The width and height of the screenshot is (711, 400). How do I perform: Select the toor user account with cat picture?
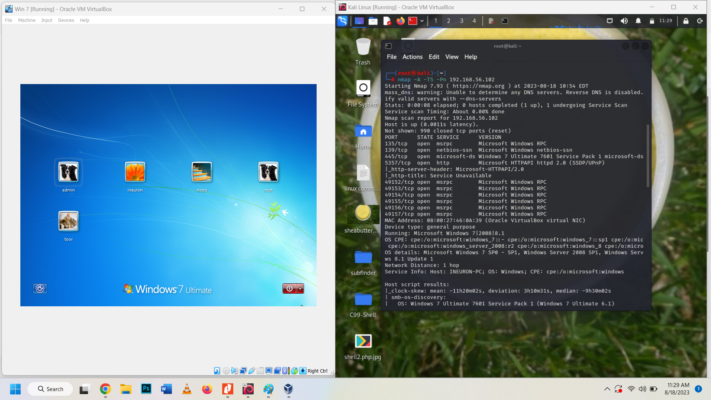pos(68,221)
